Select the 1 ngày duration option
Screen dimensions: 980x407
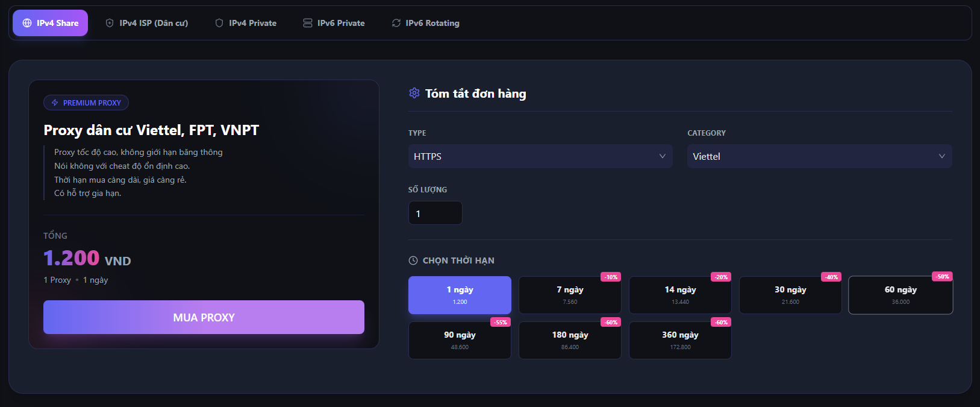[x=460, y=295]
